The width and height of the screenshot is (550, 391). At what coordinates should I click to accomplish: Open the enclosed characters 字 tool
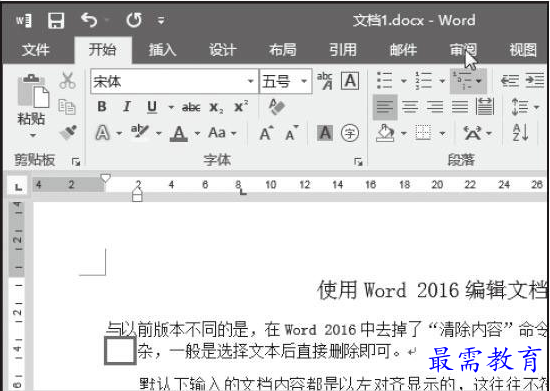point(350,133)
